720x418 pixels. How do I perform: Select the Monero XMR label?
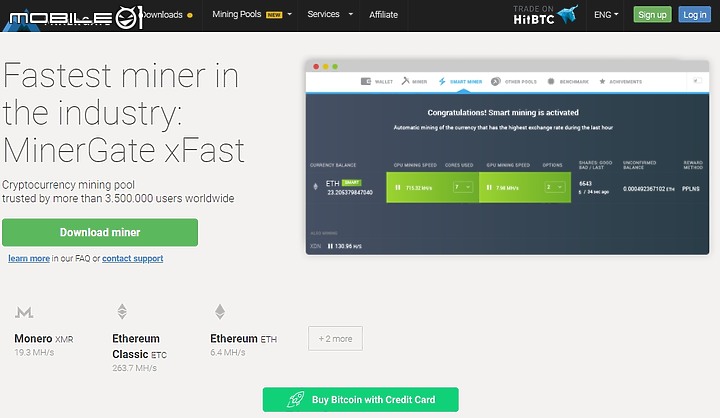click(44, 339)
